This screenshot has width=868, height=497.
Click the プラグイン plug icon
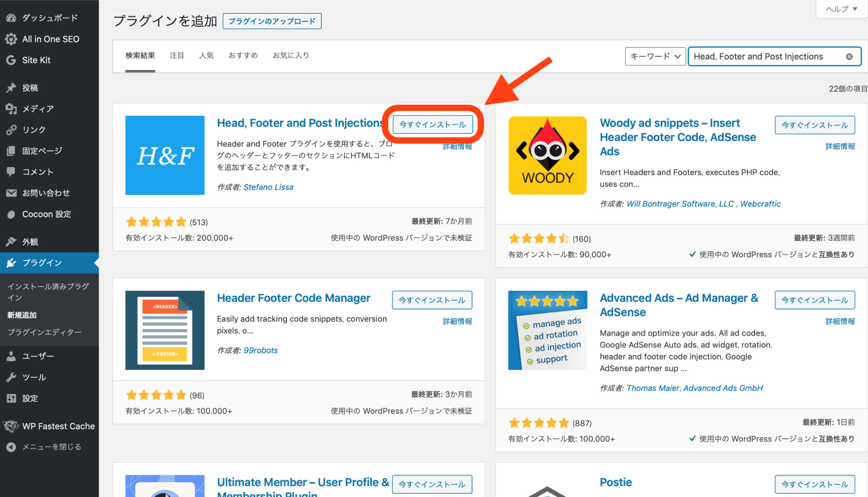click(x=11, y=263)
